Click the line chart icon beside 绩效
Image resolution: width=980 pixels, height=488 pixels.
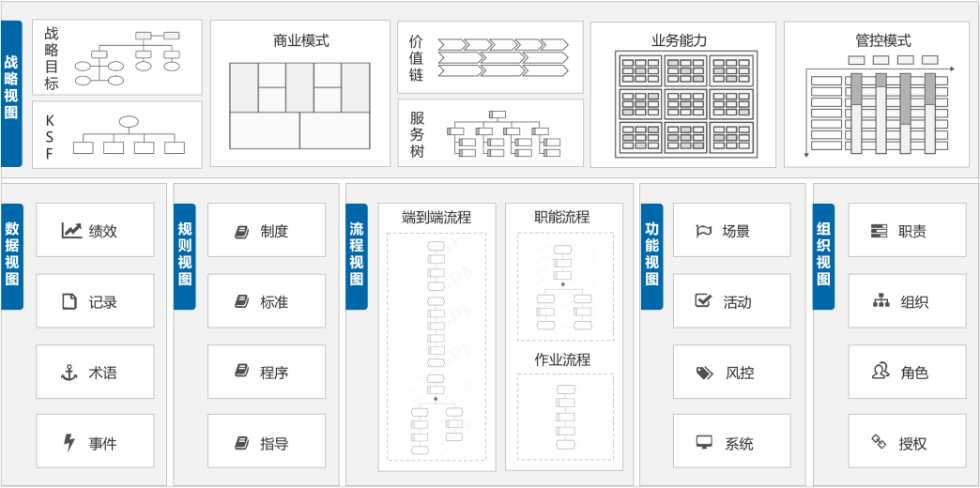[72, 231]
